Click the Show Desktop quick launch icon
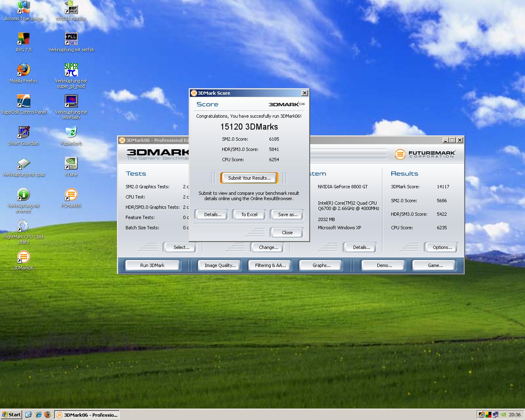 28,415
